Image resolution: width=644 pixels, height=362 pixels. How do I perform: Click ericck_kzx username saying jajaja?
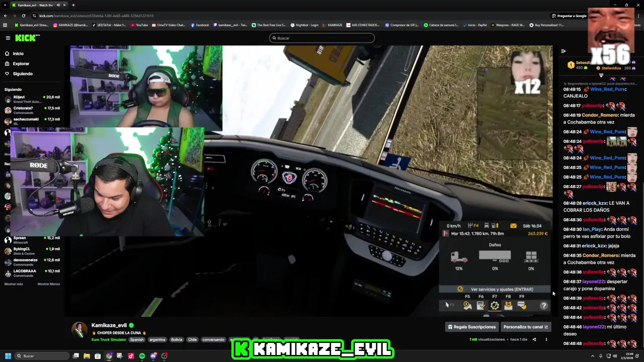click(x=594, y=246)
